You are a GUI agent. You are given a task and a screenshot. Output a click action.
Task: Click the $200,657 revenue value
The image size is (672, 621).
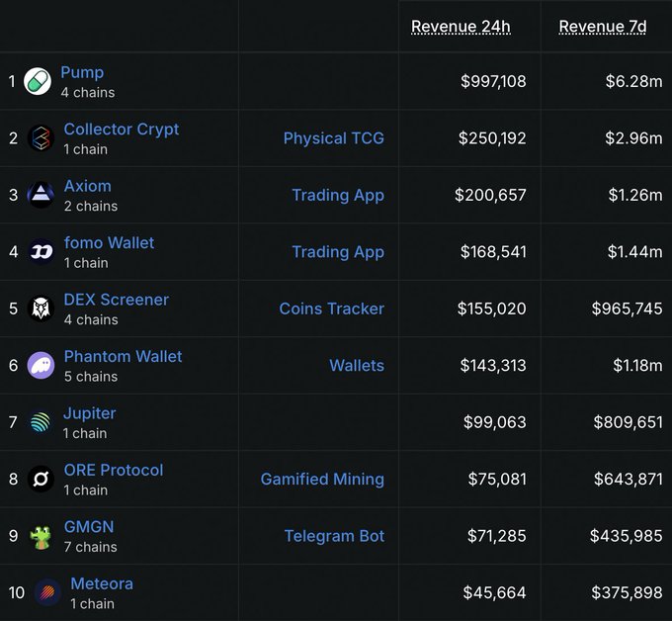coord(490,195)
